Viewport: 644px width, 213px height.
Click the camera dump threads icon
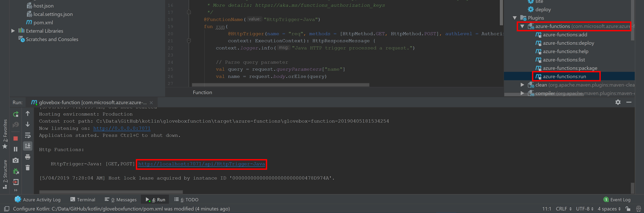(15, 160)
